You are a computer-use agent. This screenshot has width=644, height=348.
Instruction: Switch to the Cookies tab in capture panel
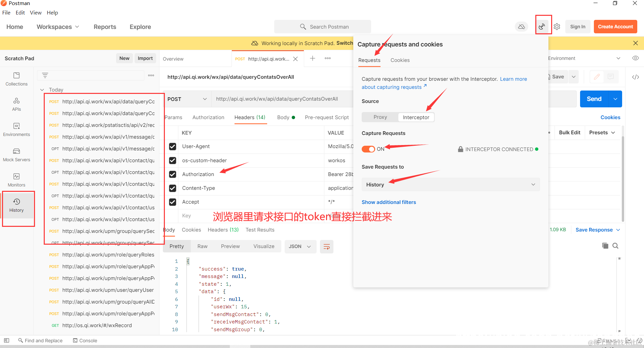click(400, 60)
